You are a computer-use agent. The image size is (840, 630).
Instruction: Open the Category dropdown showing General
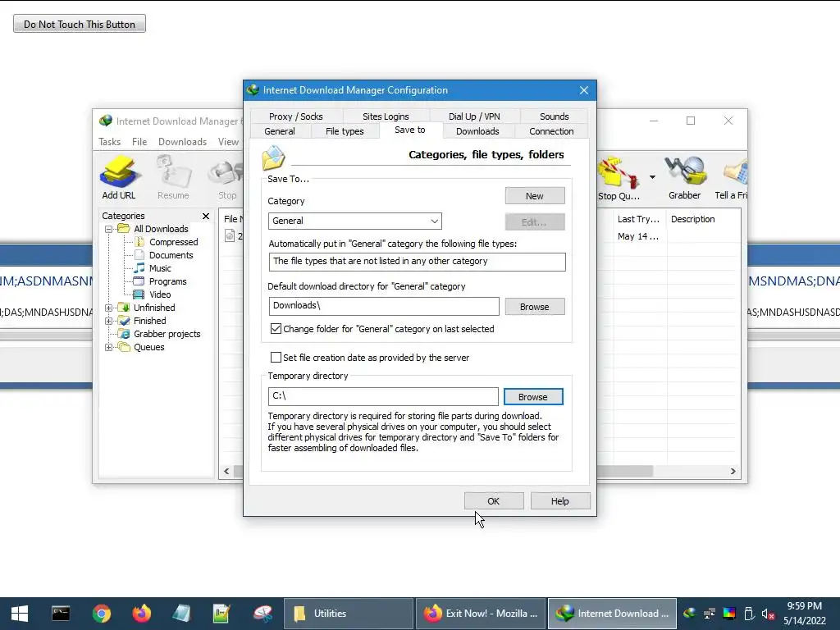[x=354, y=221]
